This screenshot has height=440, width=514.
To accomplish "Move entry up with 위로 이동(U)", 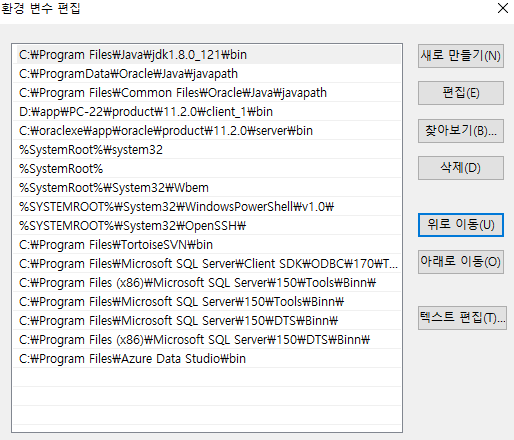I will (x=461, y=225).
